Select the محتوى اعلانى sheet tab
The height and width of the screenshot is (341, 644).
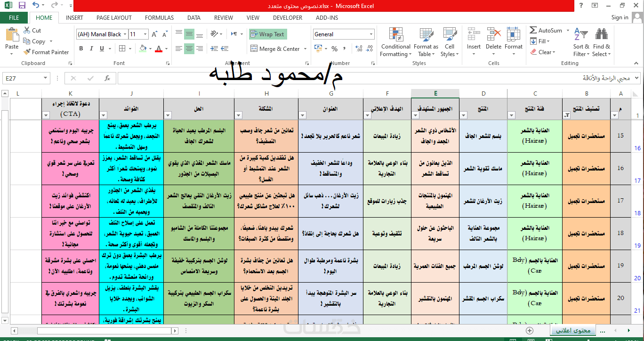point(573,330)
